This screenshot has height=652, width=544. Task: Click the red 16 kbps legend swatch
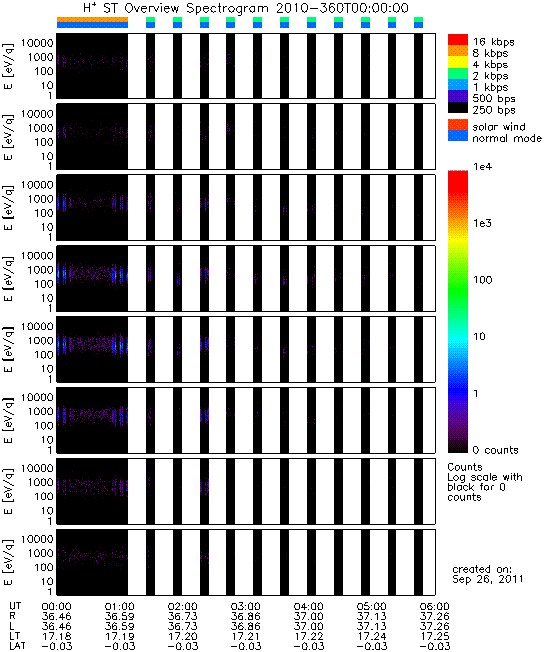click(x=458, y=40)
